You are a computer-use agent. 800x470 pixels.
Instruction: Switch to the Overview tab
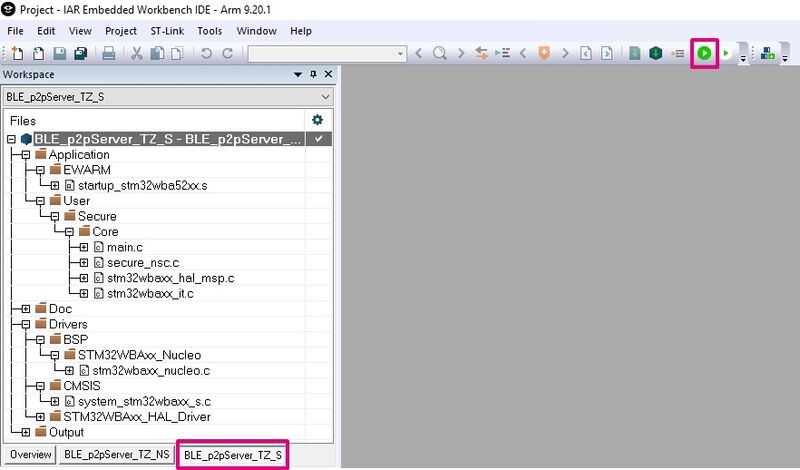(x=31, y=454)
